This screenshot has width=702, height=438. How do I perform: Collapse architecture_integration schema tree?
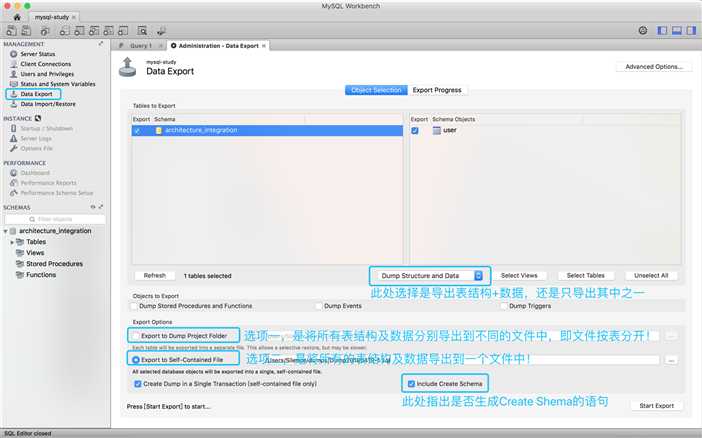5,231
